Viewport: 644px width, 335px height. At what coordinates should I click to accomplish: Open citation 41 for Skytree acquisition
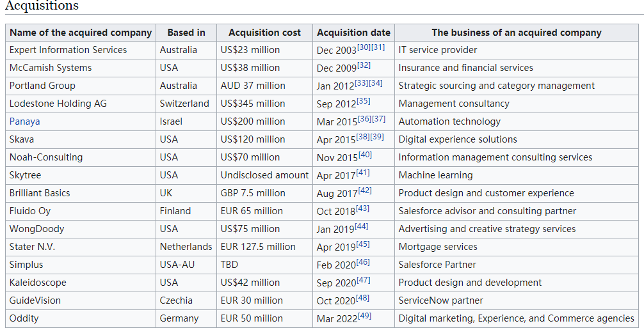[363, 173]
